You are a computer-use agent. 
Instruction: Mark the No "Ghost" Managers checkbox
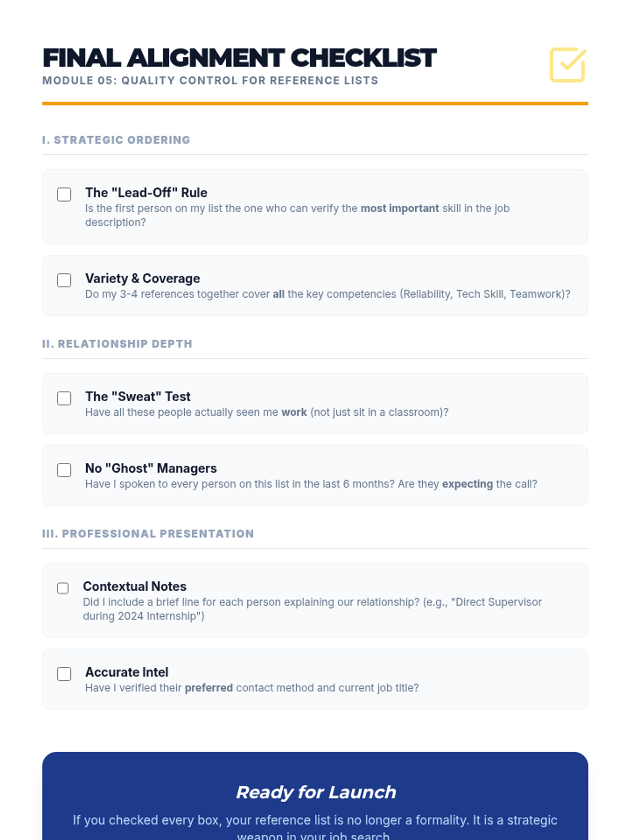coord(64,470)
